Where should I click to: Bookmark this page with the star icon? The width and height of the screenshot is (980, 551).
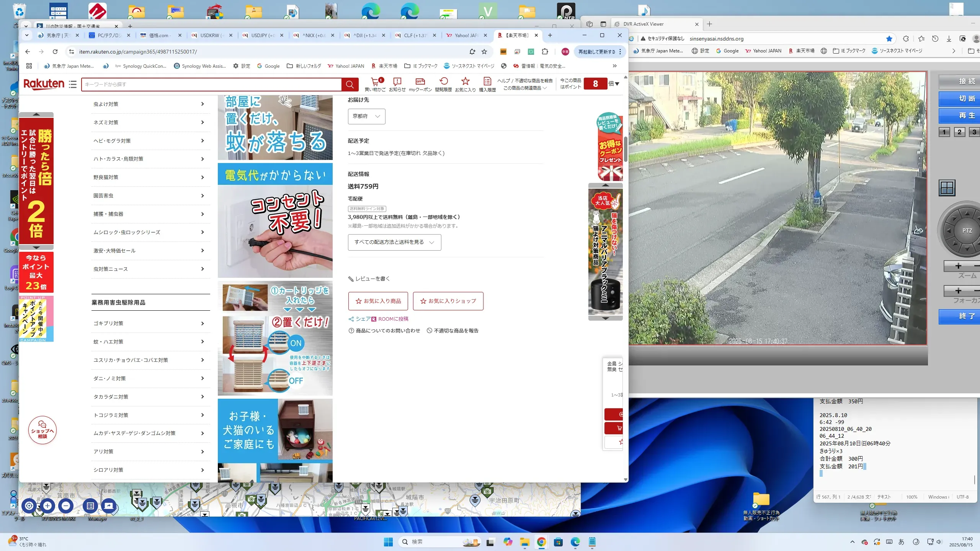[484, 52]
